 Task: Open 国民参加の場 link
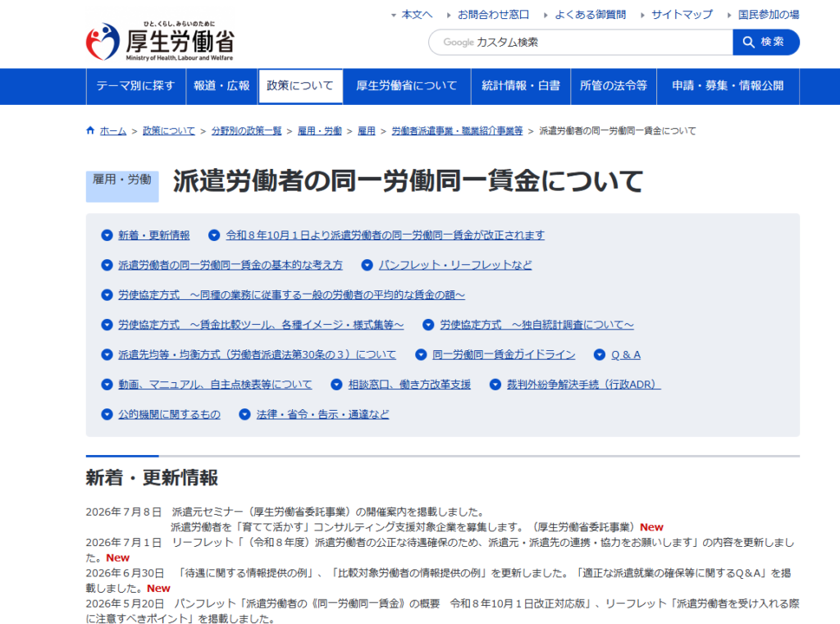click(x=769, y=15)
